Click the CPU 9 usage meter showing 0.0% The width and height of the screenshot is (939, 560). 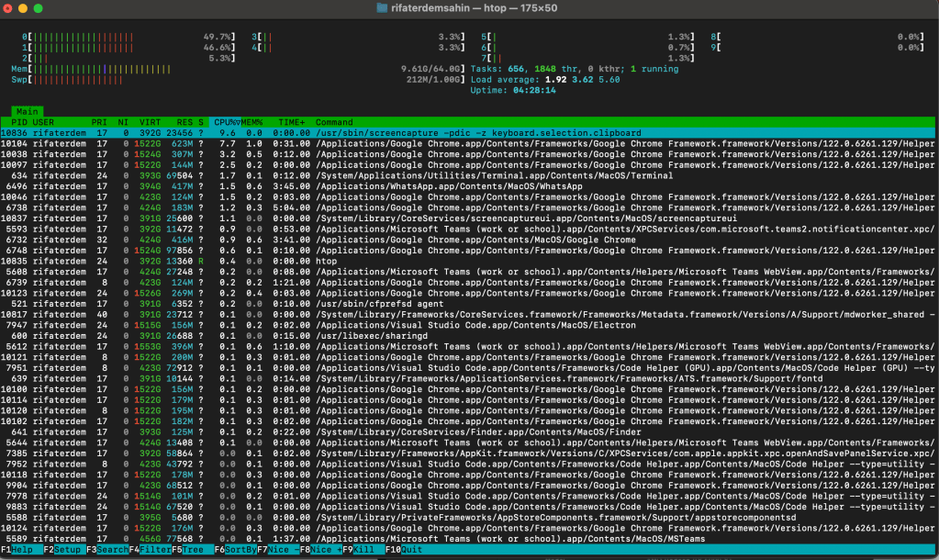coord(818,48)
